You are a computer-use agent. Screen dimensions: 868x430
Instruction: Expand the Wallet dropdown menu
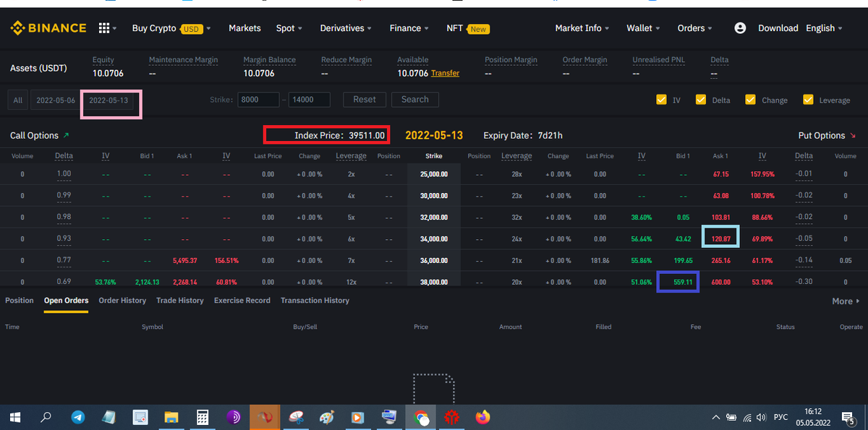pyautogui.click(x=643, y=28)
